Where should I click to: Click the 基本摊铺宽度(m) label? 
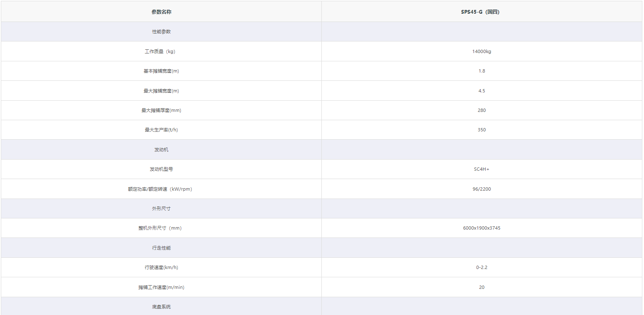pyautogui.click(x=161, y=71)
